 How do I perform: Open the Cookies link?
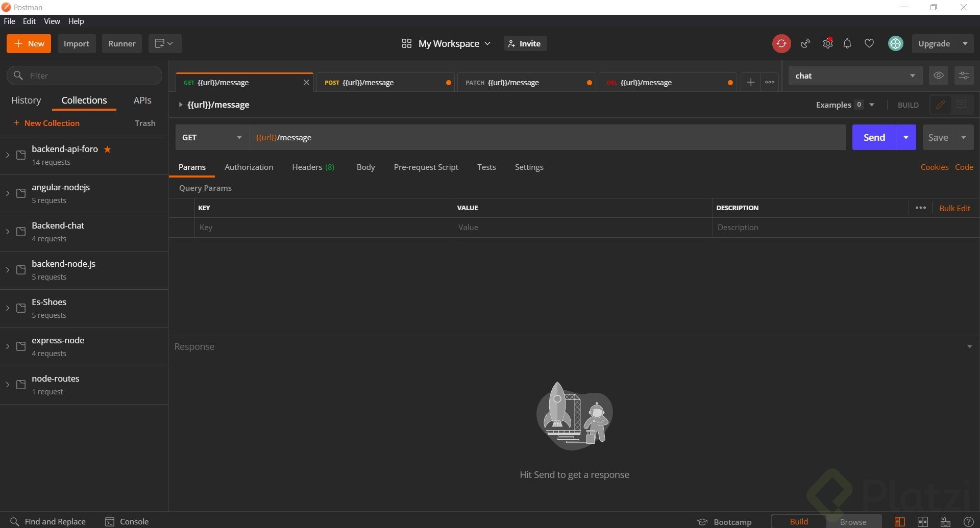point(934,167)
